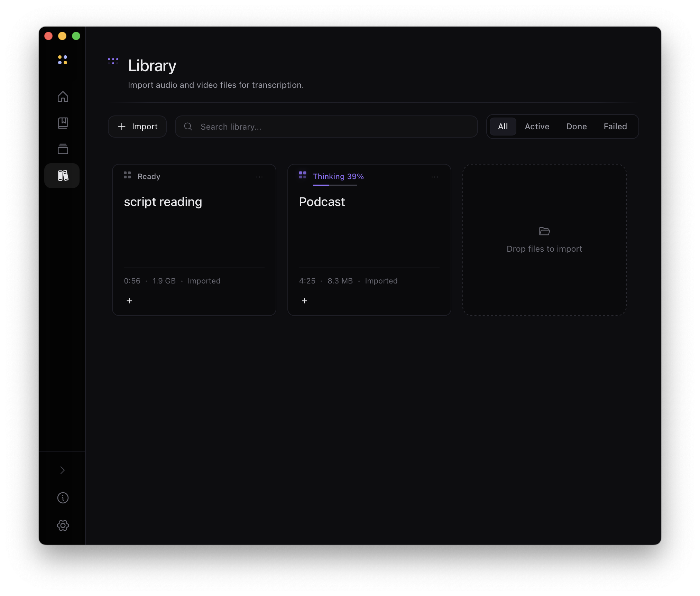Click the Drop files to import area
Image resolution: width=700 pixels, height=596 pixels.
[544, 240]
